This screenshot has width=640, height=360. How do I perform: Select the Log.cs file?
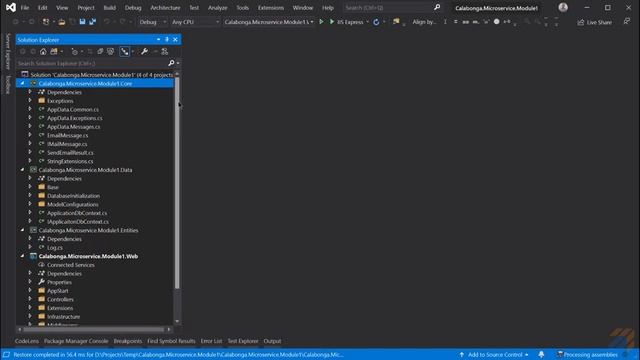[55, 247]
